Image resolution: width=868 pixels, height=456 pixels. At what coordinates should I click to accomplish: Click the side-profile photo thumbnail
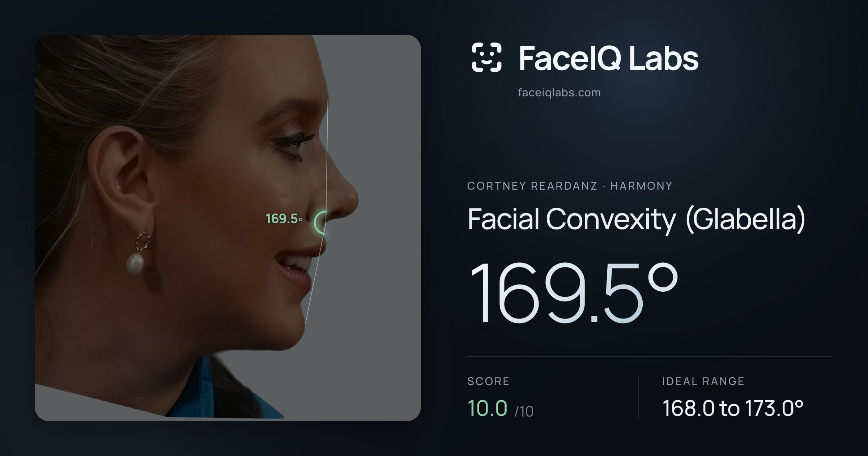[x=228, y=228]
